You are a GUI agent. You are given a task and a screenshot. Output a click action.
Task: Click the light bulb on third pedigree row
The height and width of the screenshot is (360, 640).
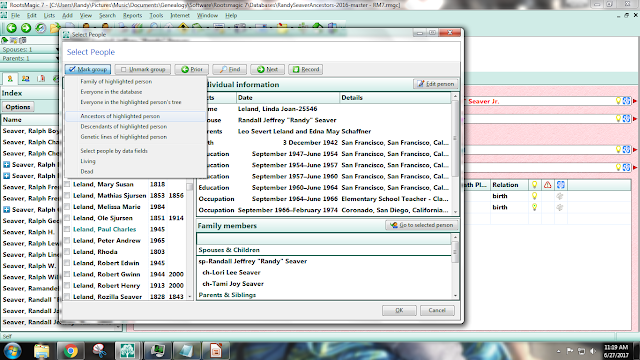(x=618, y=150)
